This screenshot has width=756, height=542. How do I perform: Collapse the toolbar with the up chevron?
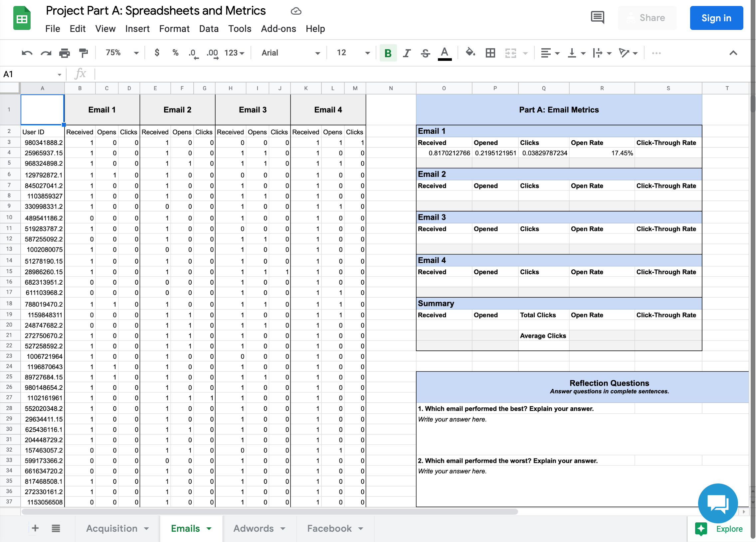pyautogui.click(x=733, y=53)
